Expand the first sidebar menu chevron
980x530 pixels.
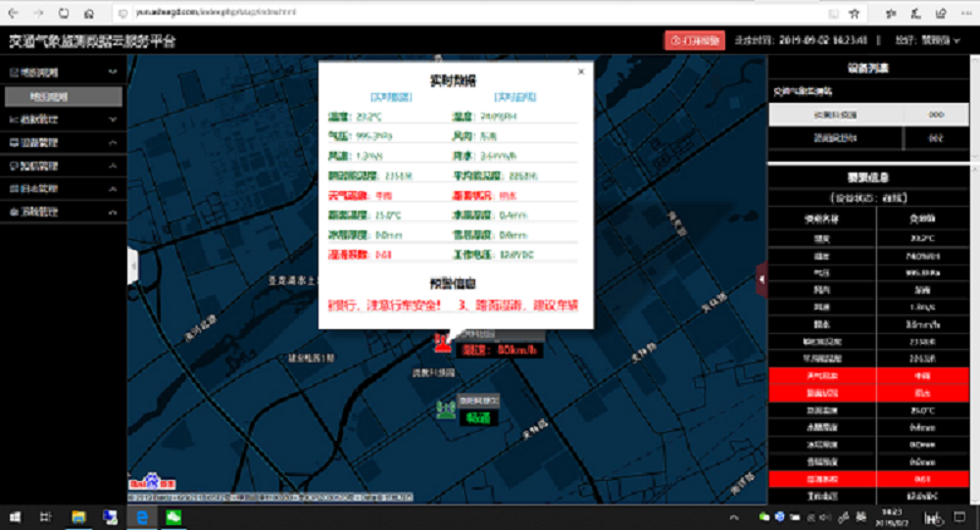click(x=113, y=72)
